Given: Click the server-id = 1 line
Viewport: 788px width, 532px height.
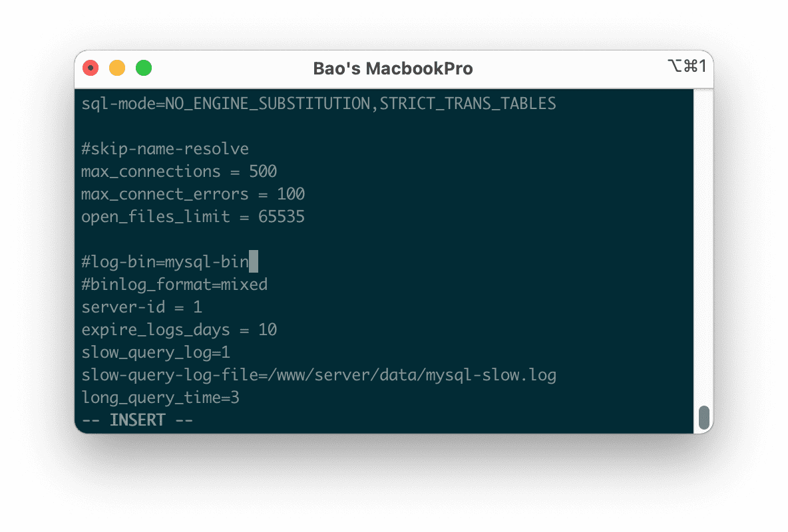Looking at the screenshot, I should click(142, 307).
